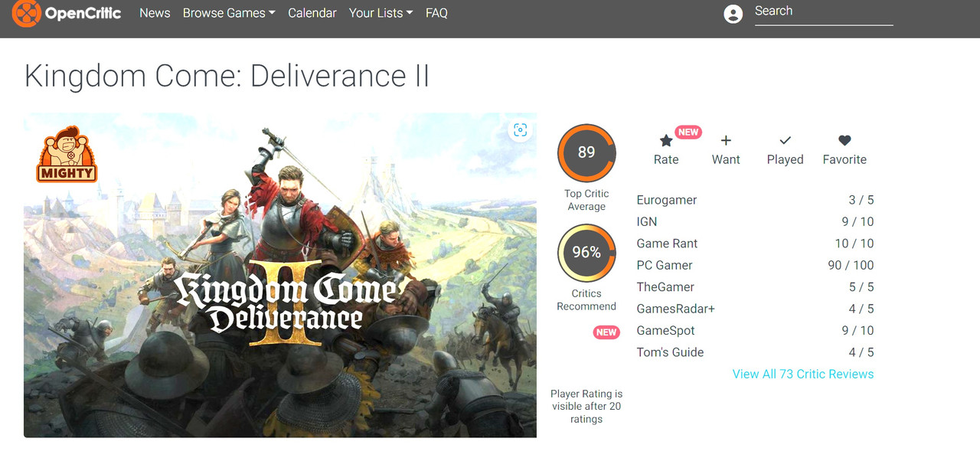Image resolution: width=980 pixels, height=458 pixels.
Task: Click the Mighty tier badge
Action: (x=67, y=154)
